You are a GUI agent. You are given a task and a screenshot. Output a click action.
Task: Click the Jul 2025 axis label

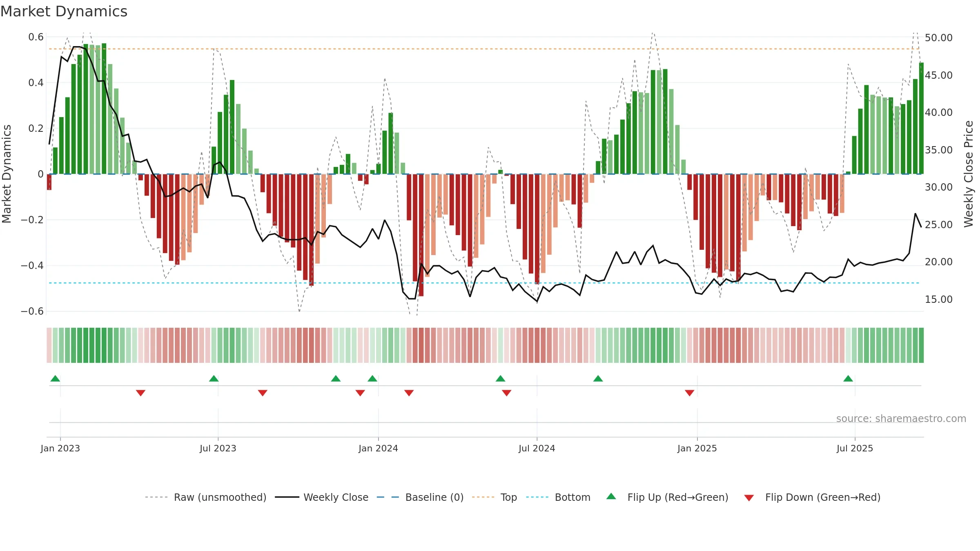tap(855, 448)
